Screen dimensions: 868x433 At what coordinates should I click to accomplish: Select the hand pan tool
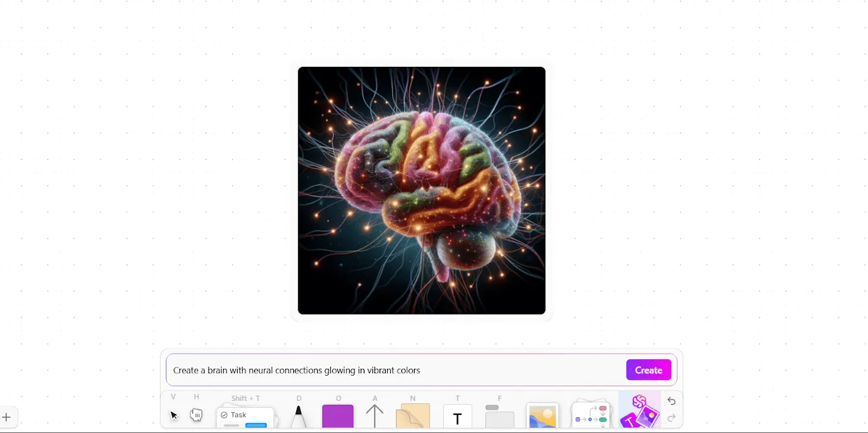coord(196,415)
